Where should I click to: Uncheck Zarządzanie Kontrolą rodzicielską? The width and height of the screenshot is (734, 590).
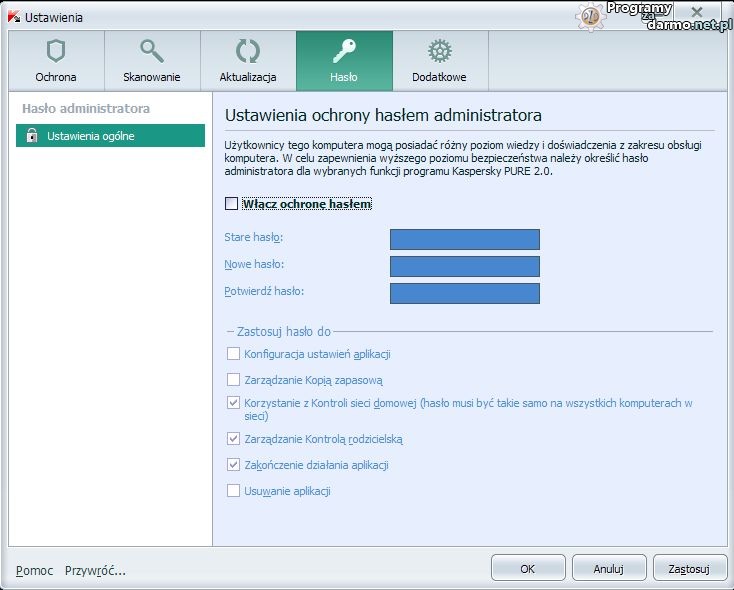point(233,439)
